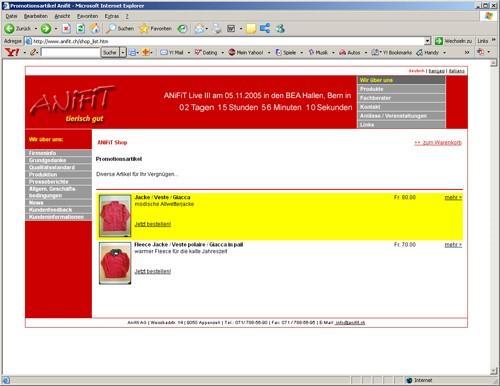Click Jetzt bestellen link for Jacke

[153, 224]
